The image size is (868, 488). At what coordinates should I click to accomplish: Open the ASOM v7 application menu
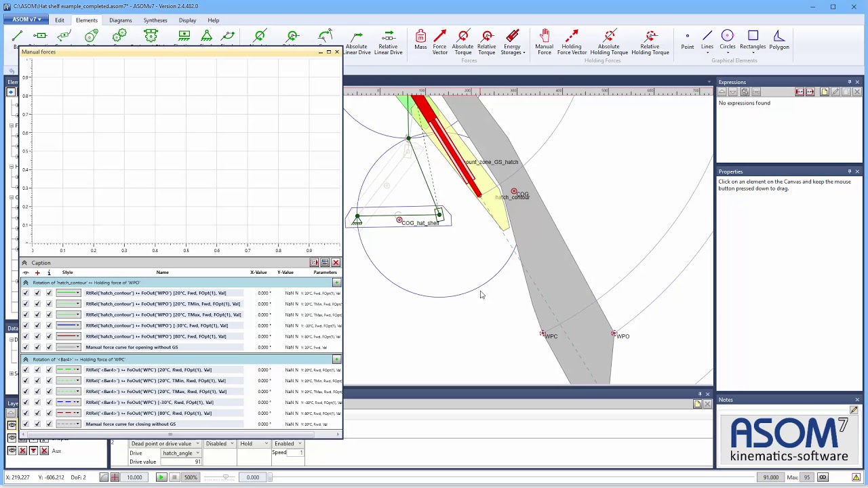tap(26, 20)
